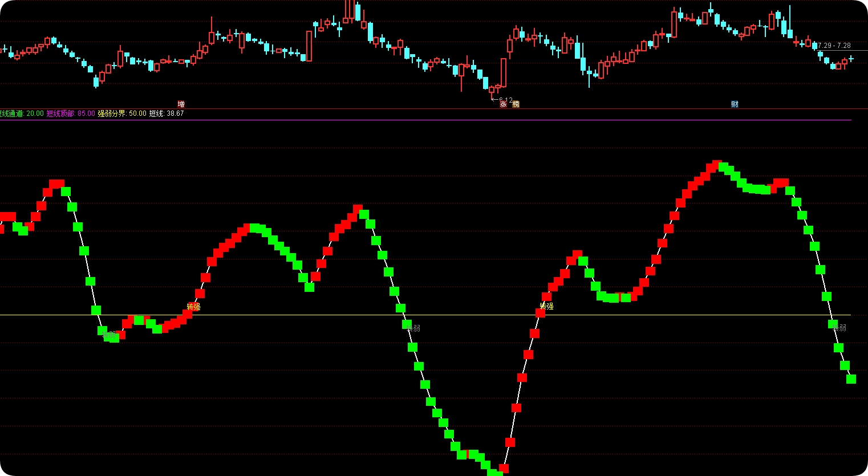The width and height of the screenshot is (868, 476).
Task: Click the red 涨 event marker
Action: 504,104
